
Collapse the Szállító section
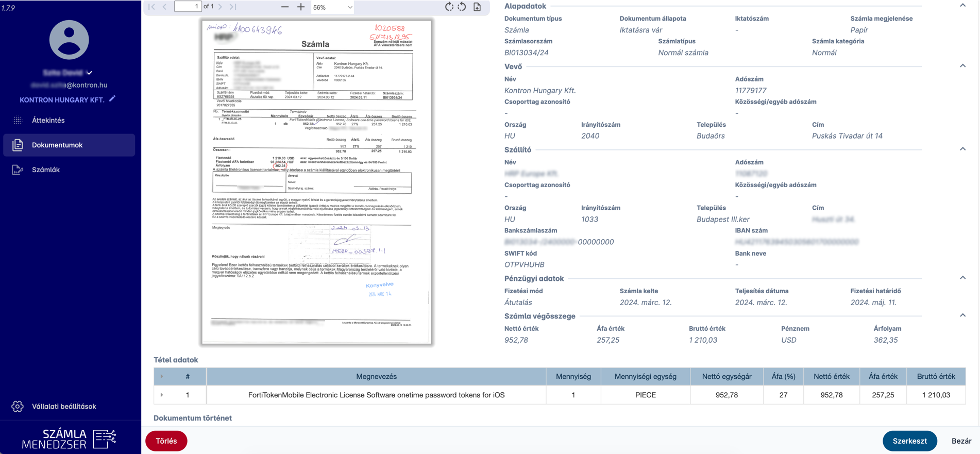pos(962,149)
